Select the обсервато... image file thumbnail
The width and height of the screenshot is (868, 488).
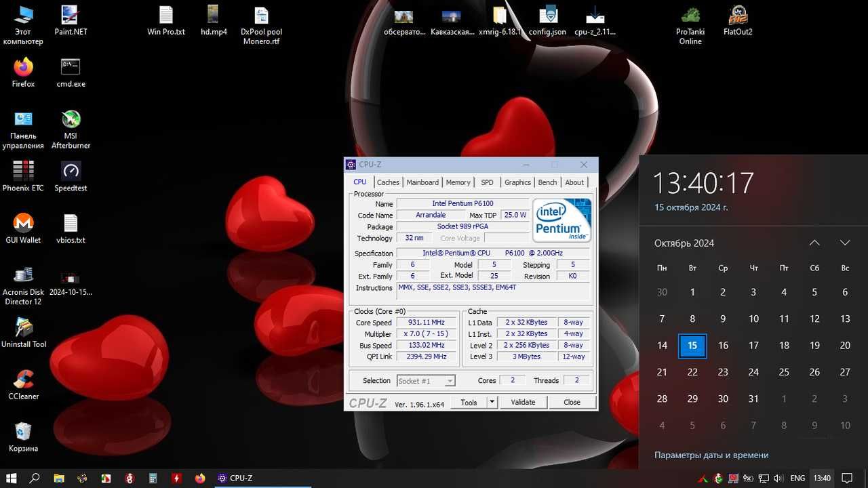[405, 21]
